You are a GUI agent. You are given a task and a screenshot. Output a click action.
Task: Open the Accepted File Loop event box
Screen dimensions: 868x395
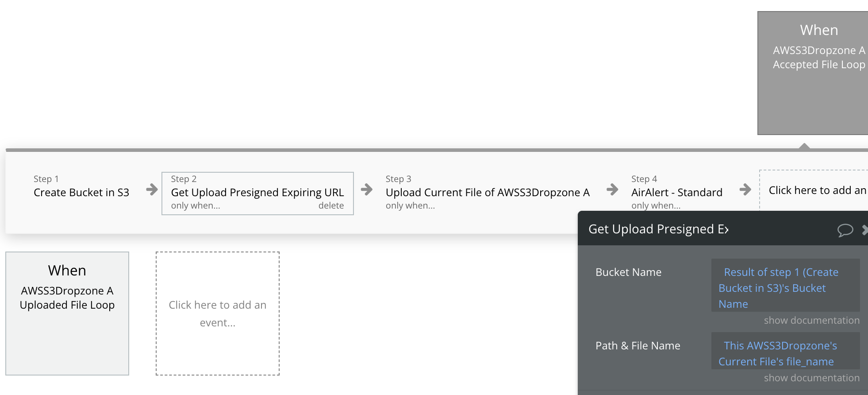[813, 73]
